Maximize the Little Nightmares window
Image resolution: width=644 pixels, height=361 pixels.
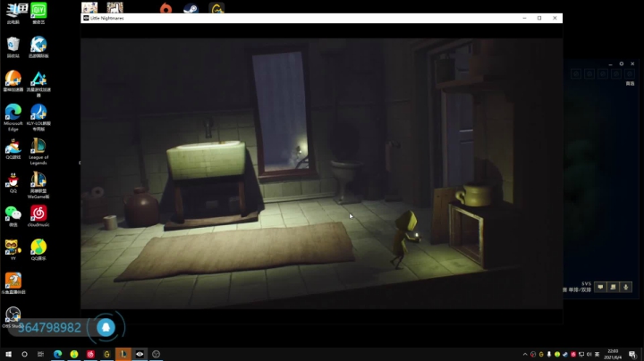(x=539, y=18)
